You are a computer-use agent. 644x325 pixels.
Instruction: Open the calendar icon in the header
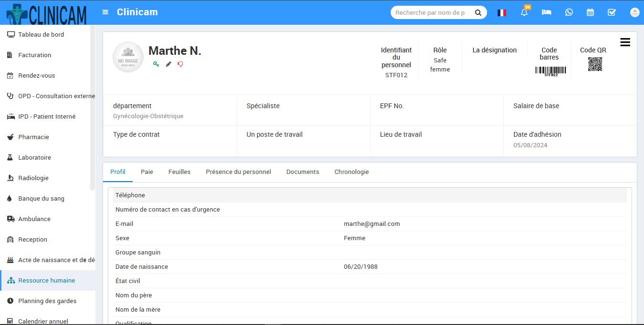coord(590,12)
